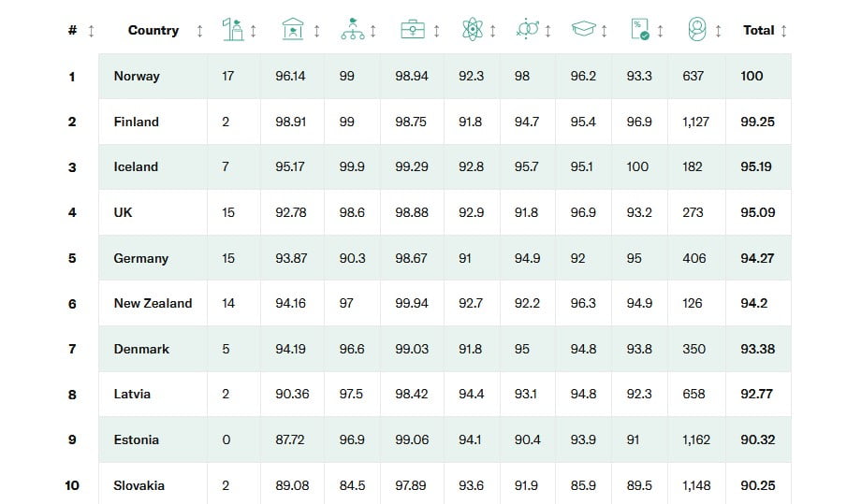Toggle sort arrow beside graduation cap icon
The image size is (861, 504).
tap(605, 31)
